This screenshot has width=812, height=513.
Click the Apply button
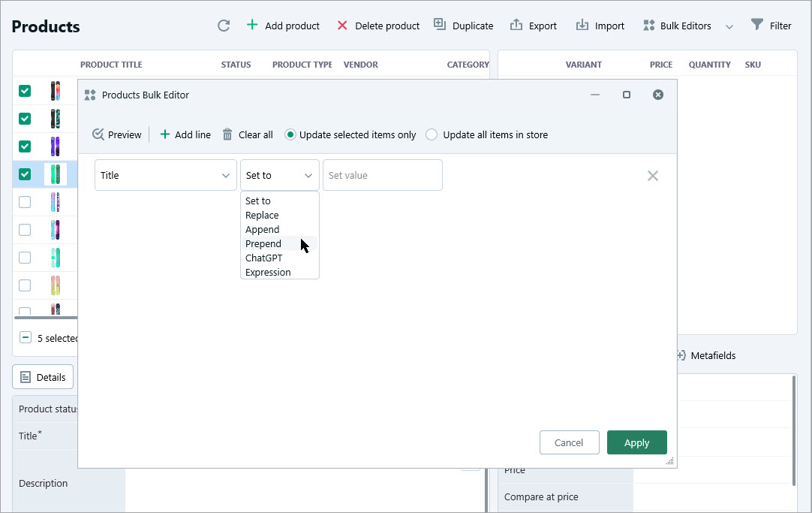[x=637, y=442]
